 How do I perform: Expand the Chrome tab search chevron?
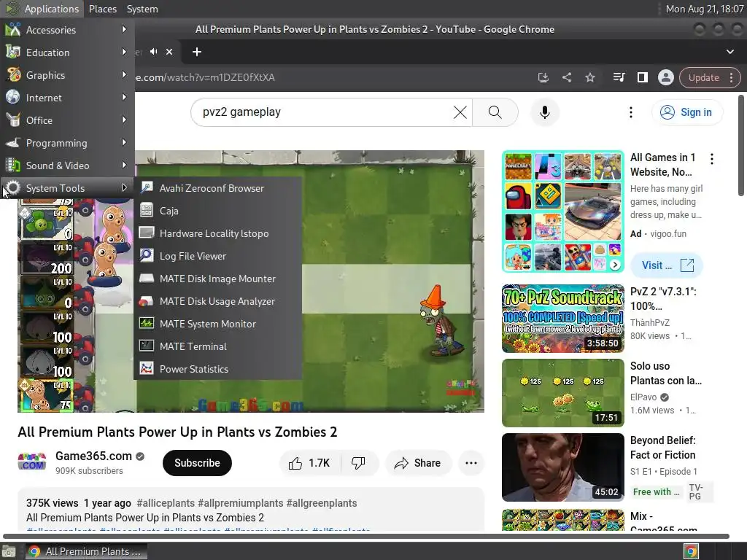(x=729, y=52)
